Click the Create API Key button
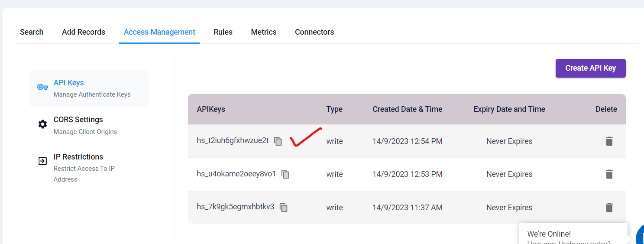Viewport: 644px width, 244px height. 591,68
